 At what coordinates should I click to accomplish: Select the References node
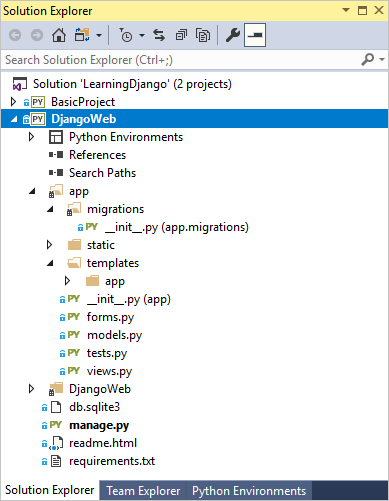pos(97,155)
